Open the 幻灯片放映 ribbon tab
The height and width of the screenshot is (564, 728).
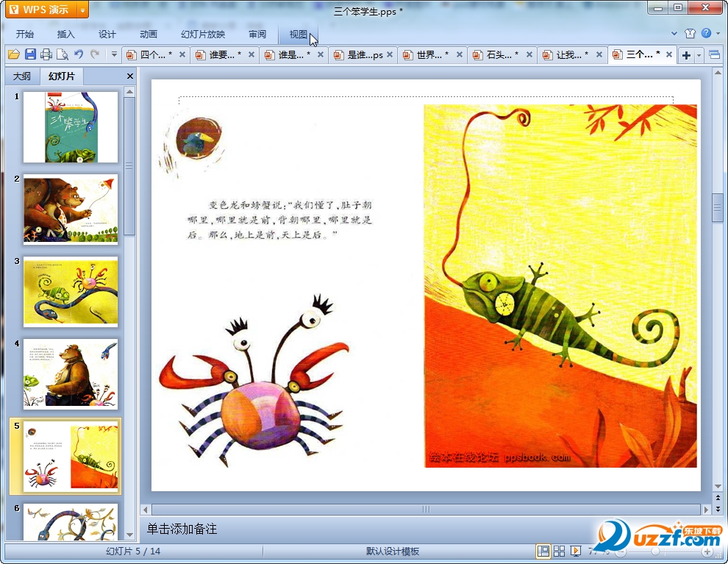click(x=203, y=35)
